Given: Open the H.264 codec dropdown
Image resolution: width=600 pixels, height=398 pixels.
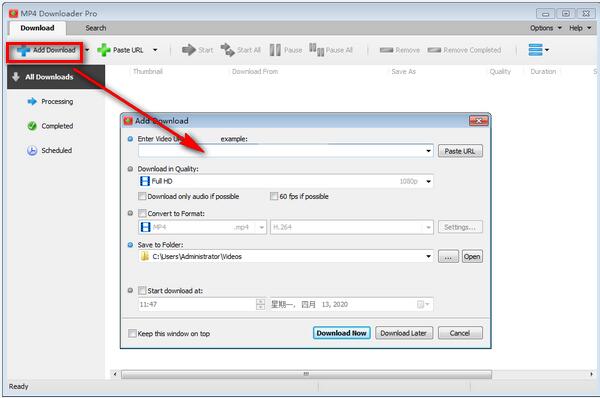Looking at the screenshot, I should [x=428, y=227].
